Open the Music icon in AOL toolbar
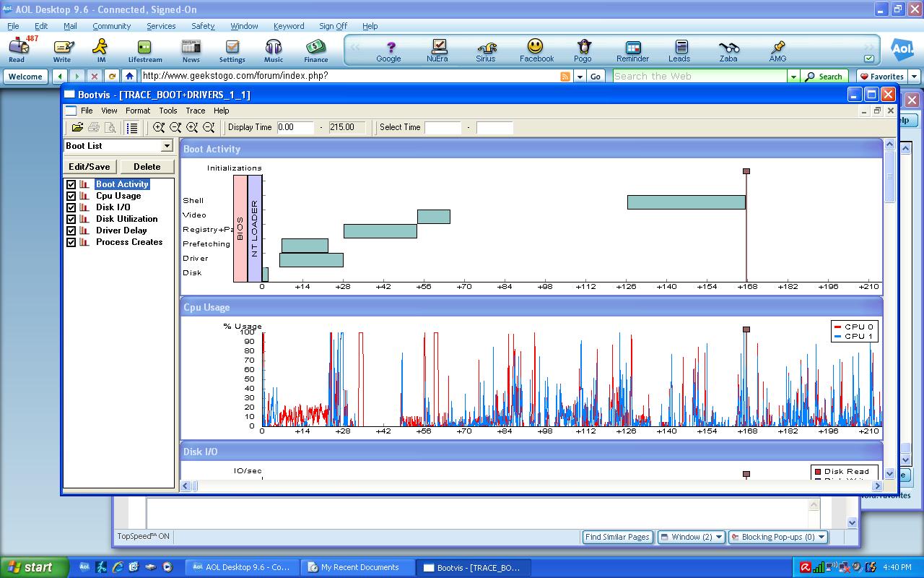This screenshot has width=924, height=578. tap(274, 50)
